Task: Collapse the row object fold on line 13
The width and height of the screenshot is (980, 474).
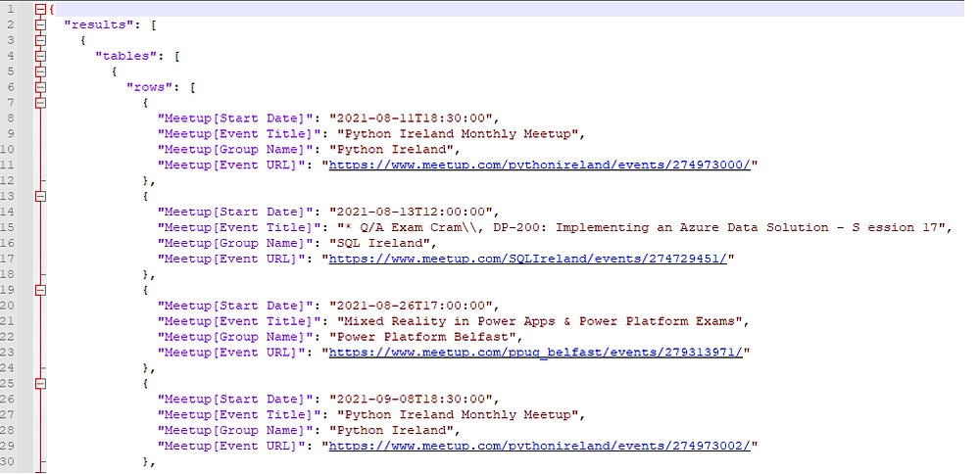Action: [x=40, y=196]
